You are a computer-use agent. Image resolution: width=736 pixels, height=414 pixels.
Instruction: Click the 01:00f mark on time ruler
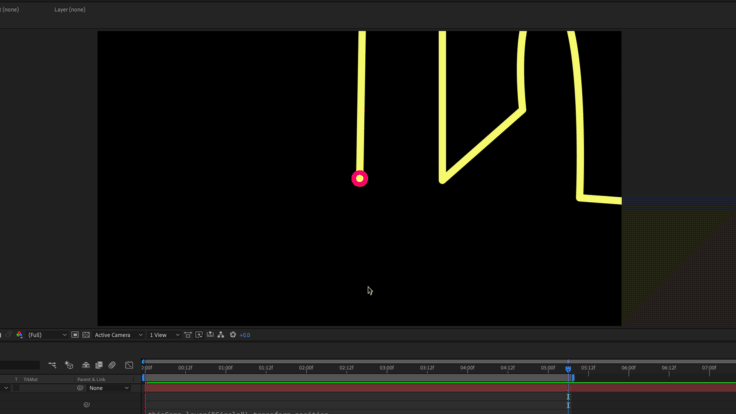click(225, 368)
